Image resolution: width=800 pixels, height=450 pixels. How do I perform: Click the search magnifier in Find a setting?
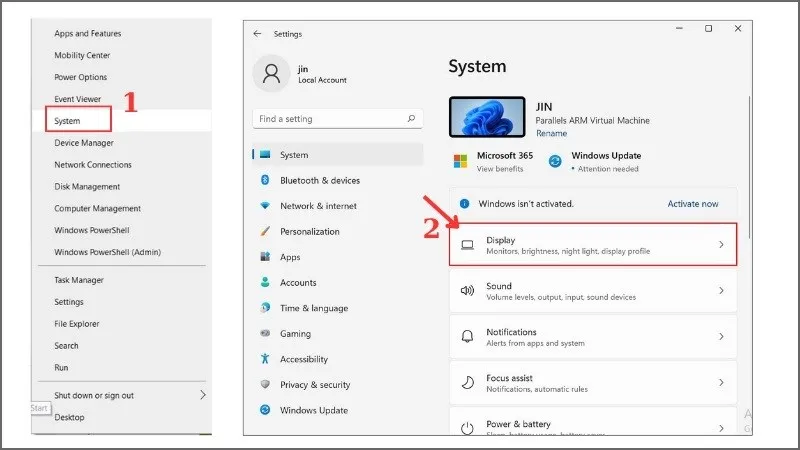coord(411,119)
